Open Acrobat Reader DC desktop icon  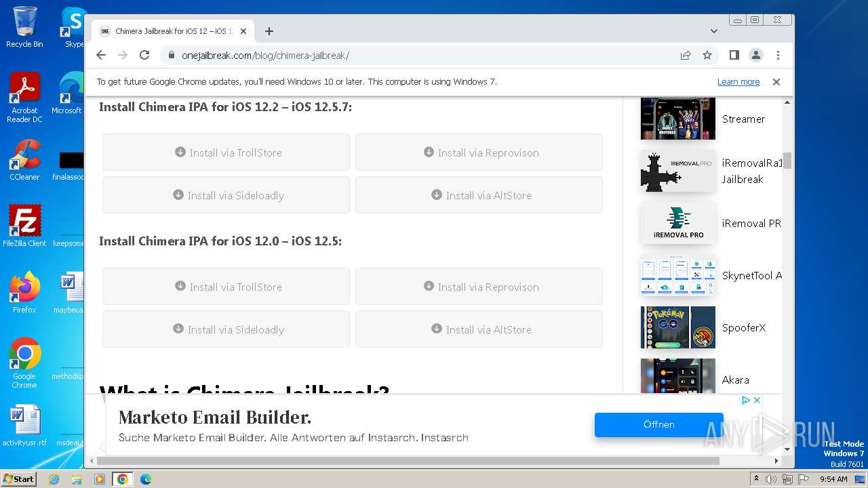[x=24, y=98]
